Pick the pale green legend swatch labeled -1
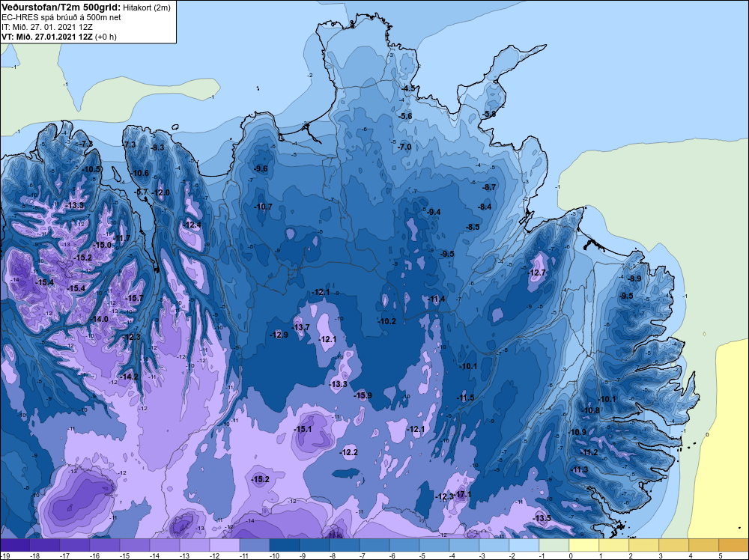This screenshot has height=560, width=749. (x=554, y=545)
